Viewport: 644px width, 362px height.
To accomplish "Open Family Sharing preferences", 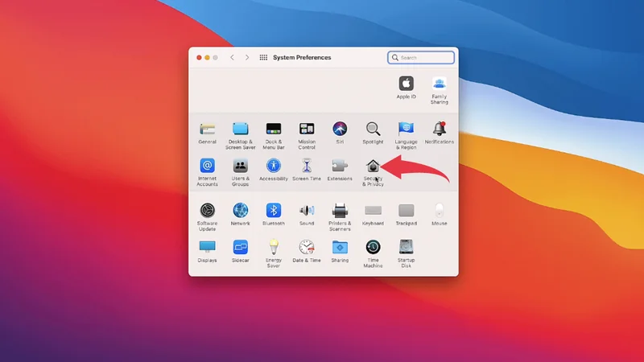I will coord(439,84).
